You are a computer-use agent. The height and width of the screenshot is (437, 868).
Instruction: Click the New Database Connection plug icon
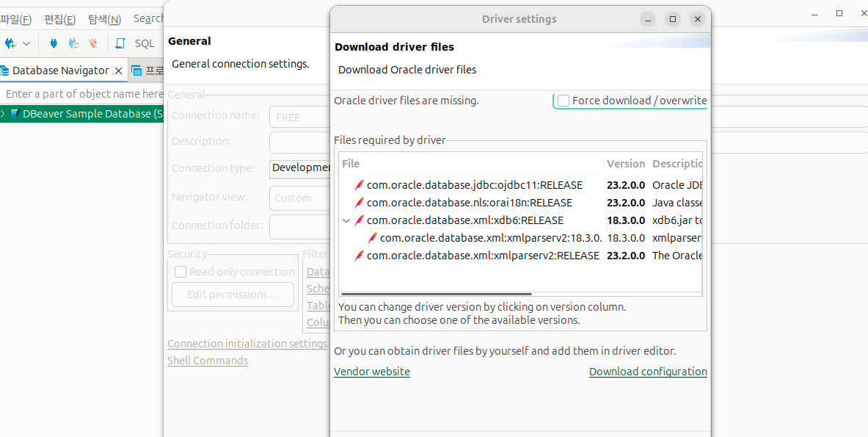[10, 43]
